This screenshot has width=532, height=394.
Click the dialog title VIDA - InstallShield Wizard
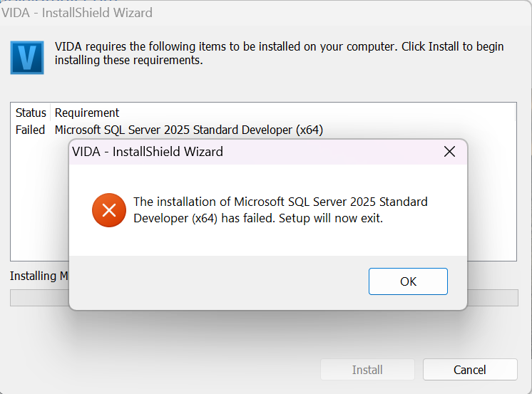[x=147, y=152]
